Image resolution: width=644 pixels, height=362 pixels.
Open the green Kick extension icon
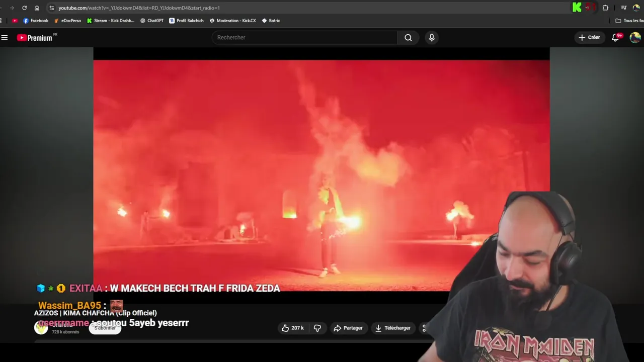pyautogui.click(x=577, y=8)
